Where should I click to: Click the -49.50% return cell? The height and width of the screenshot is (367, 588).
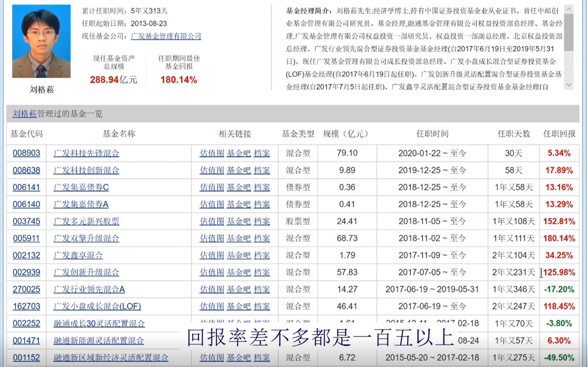click(x=559, y=358)
